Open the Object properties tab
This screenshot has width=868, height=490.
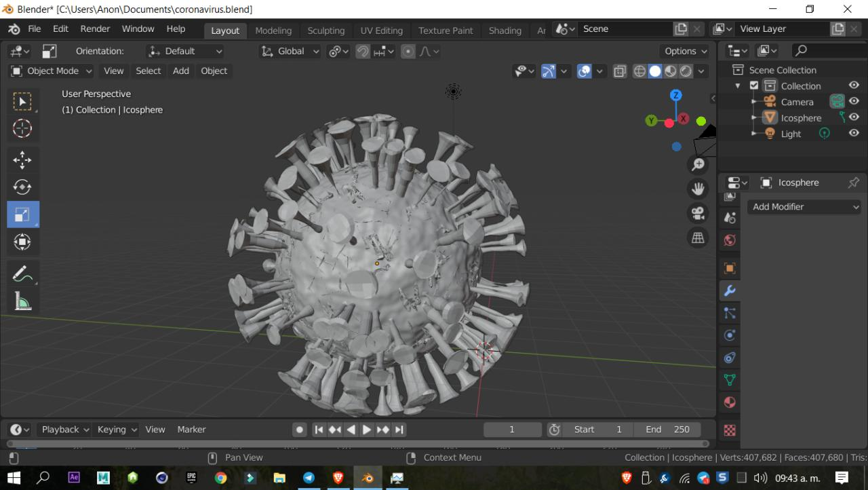click(x=730, y=268)
